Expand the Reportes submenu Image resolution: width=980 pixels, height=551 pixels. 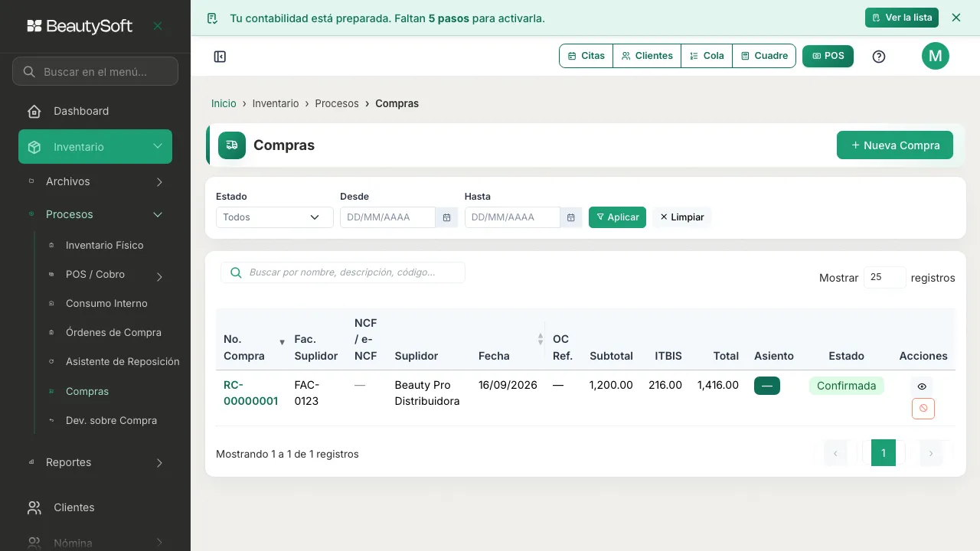96,462
